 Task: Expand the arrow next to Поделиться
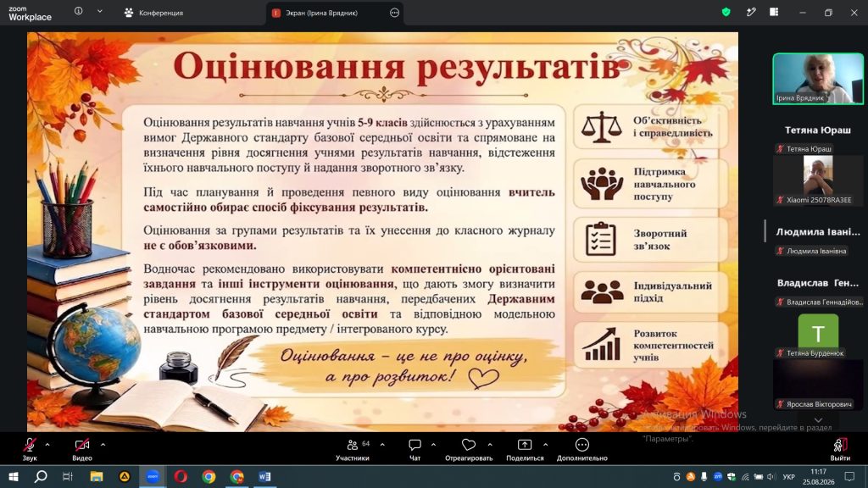(546, 444)
